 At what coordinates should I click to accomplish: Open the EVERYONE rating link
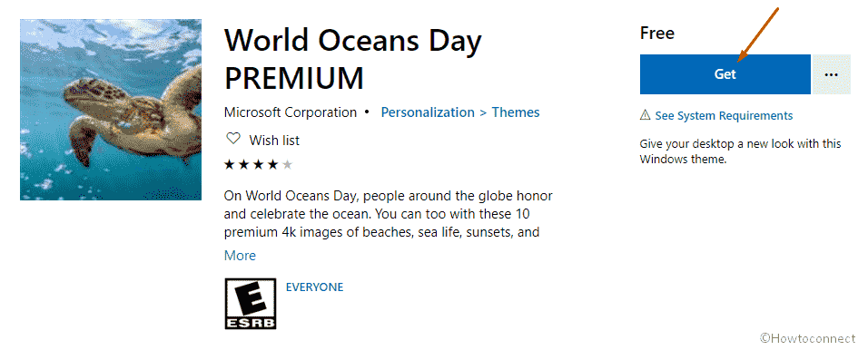coord(314,287)
